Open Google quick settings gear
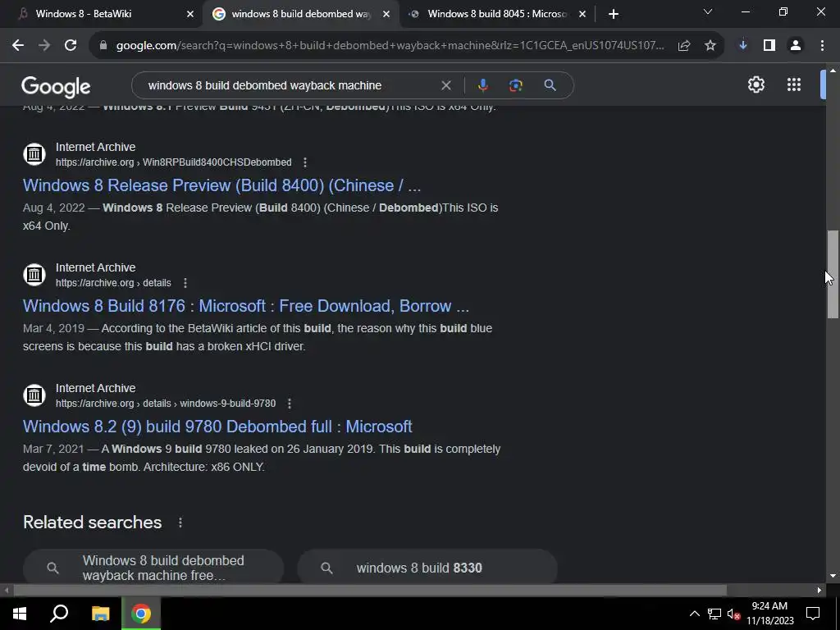Screen dimensions: 840x630 [x=756, y=84]
